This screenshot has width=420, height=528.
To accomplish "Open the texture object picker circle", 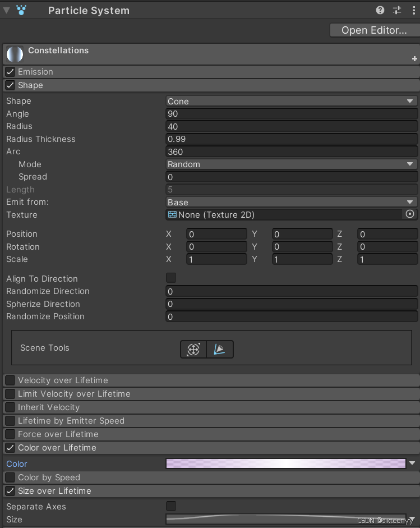I will 409,214.
